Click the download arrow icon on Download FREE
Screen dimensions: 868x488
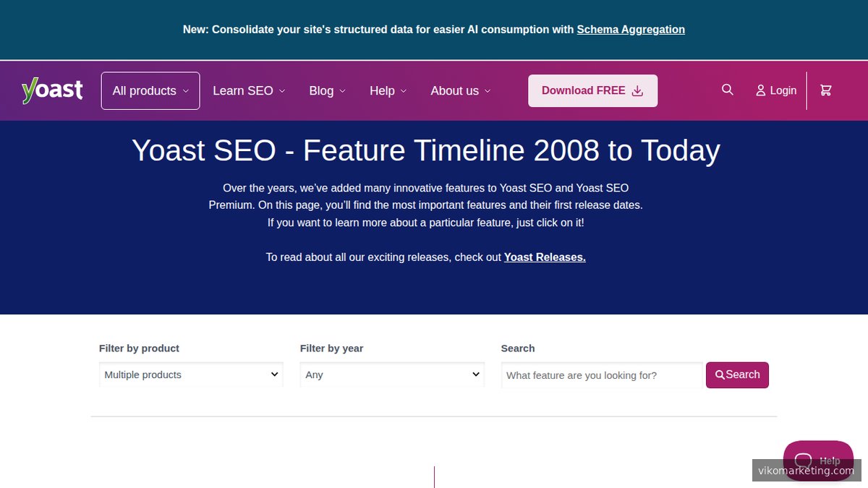coord(637,91)
